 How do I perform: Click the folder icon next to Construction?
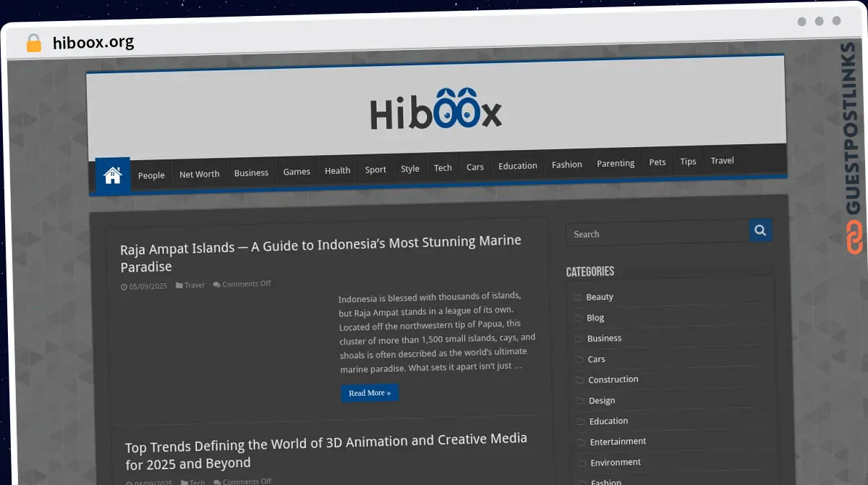[579, 380]
